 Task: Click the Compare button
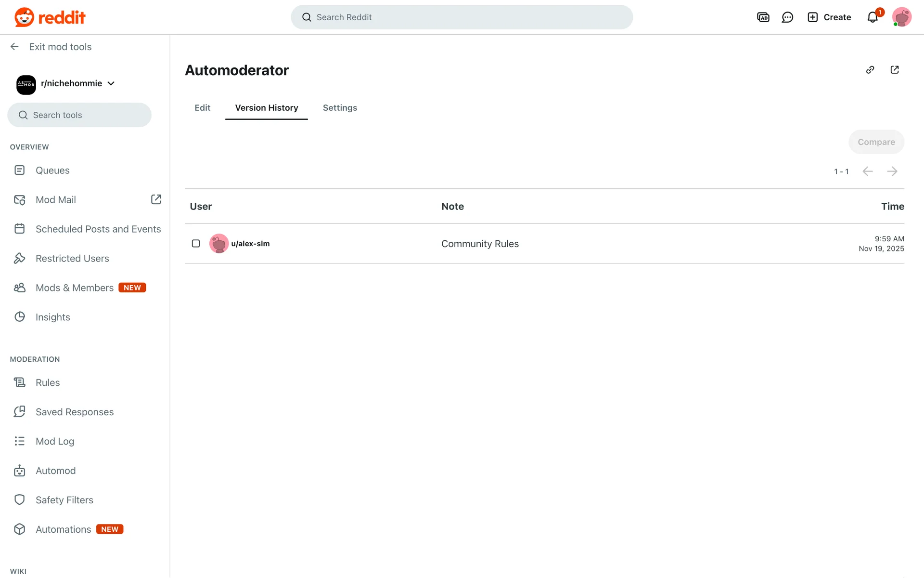[876, 142]
